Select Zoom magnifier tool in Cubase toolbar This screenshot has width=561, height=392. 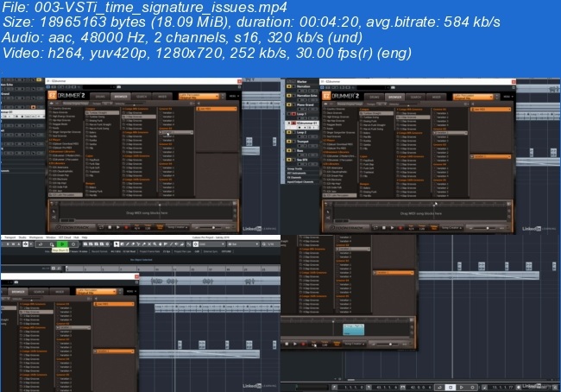pos(154,243)
